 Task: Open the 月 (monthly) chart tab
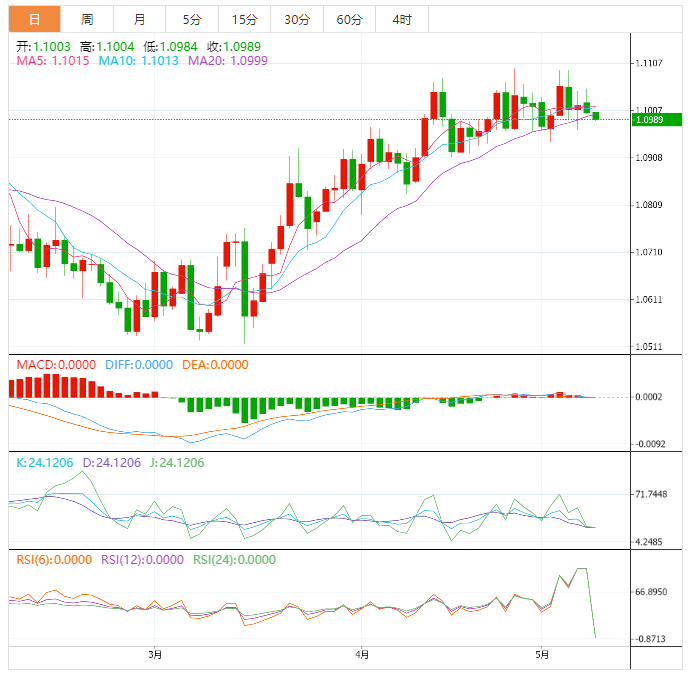click(139, 19)
